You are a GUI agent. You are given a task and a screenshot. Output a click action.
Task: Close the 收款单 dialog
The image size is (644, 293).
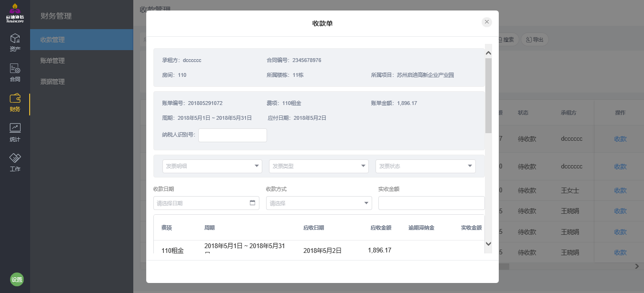click(487, 22)
